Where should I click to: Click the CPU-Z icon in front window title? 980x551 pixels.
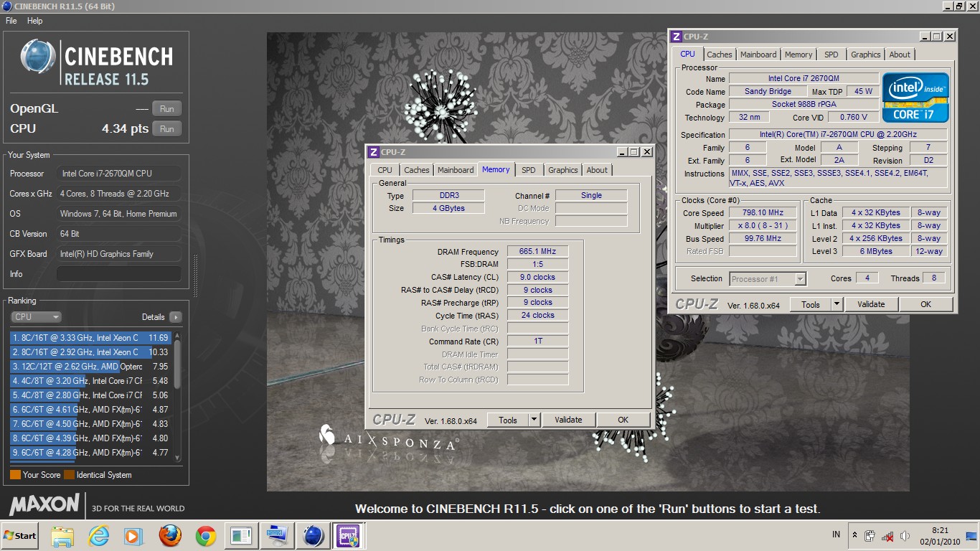point(373,152)
